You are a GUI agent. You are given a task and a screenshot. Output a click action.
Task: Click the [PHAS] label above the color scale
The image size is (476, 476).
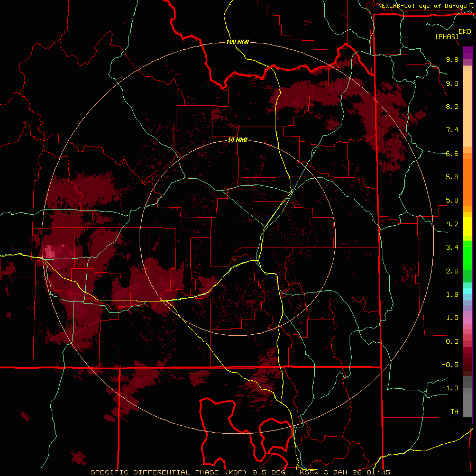tap(447, 36)
